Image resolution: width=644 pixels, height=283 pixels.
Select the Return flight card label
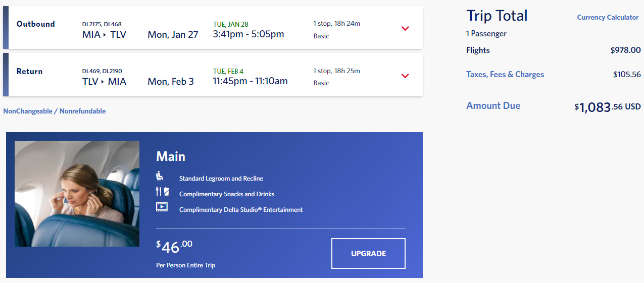pos(30,71)
